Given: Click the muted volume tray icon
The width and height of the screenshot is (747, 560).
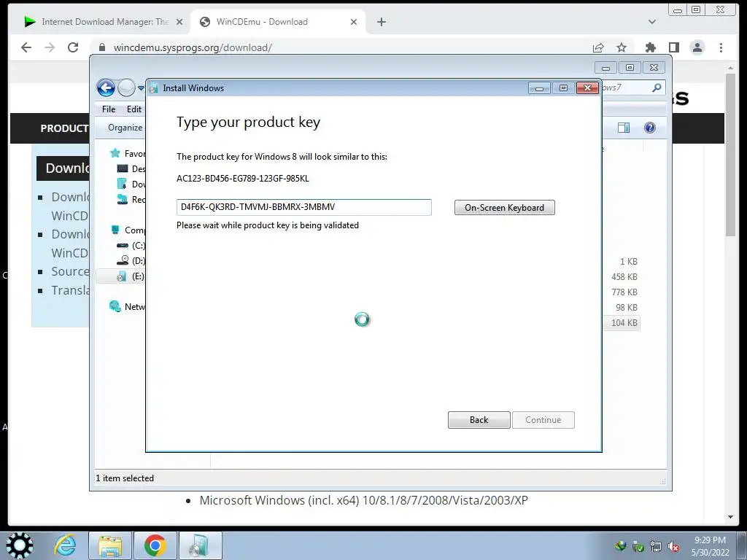Looking at the screenshot, I should (x=673, y=547).
